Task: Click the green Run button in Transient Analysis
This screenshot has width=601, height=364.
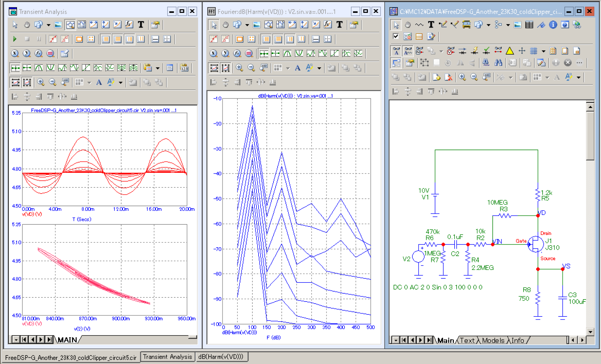Action: (15, 39)
